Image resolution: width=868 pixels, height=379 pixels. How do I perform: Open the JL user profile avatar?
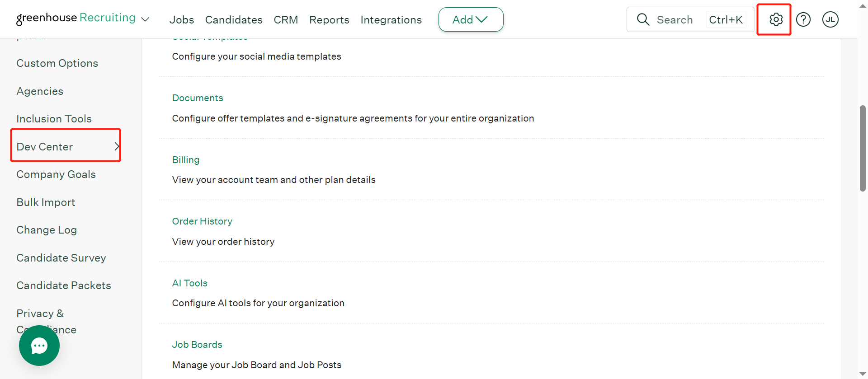[x=830, y=19]
